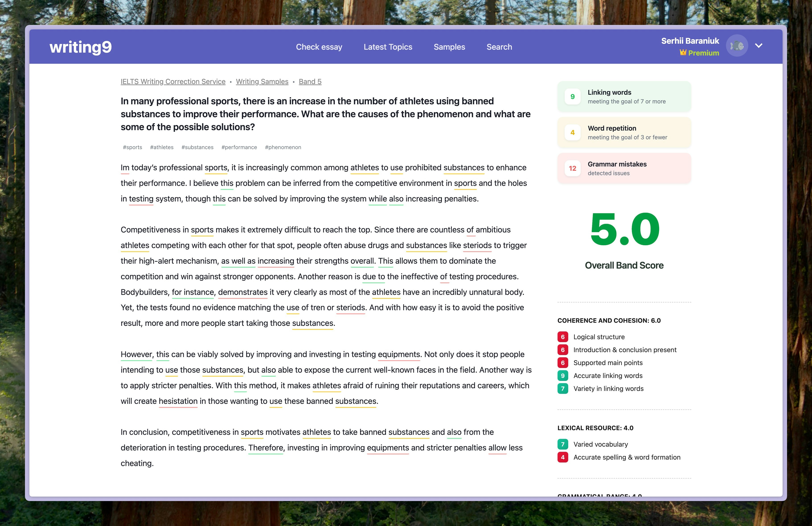Viewport: 812px width, 526px height.
Task: Select the #phenomenon hashtag
Action: click(x=283, y=148)
